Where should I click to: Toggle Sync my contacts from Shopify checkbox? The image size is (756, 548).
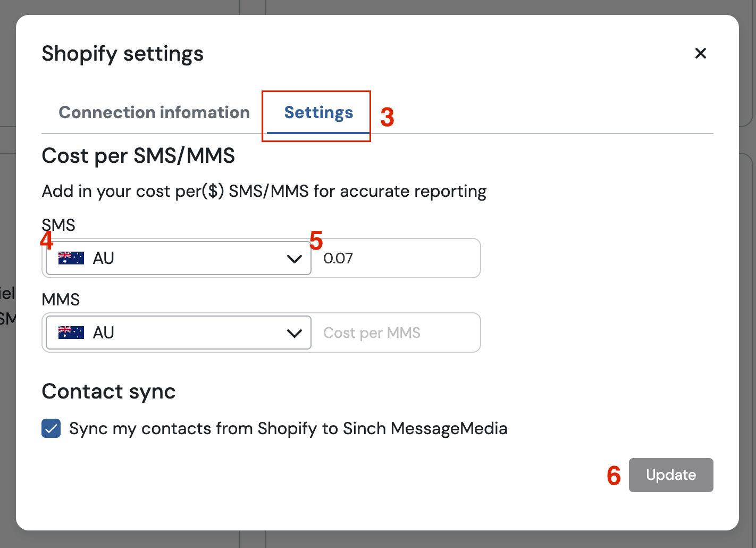tap(51, 428)
